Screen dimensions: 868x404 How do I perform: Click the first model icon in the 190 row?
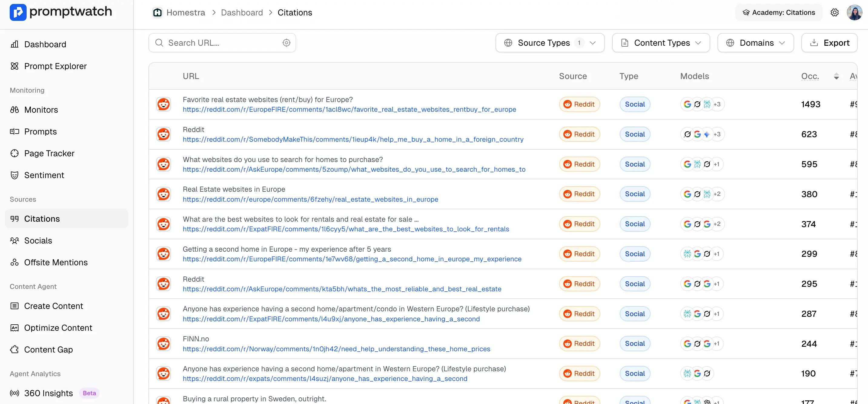[687, 374]
